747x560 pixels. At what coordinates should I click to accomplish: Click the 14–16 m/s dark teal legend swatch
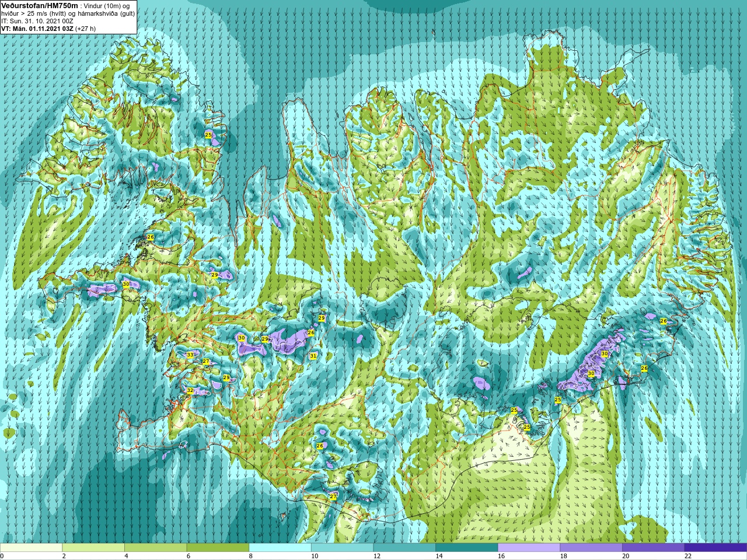coord(467,548)
